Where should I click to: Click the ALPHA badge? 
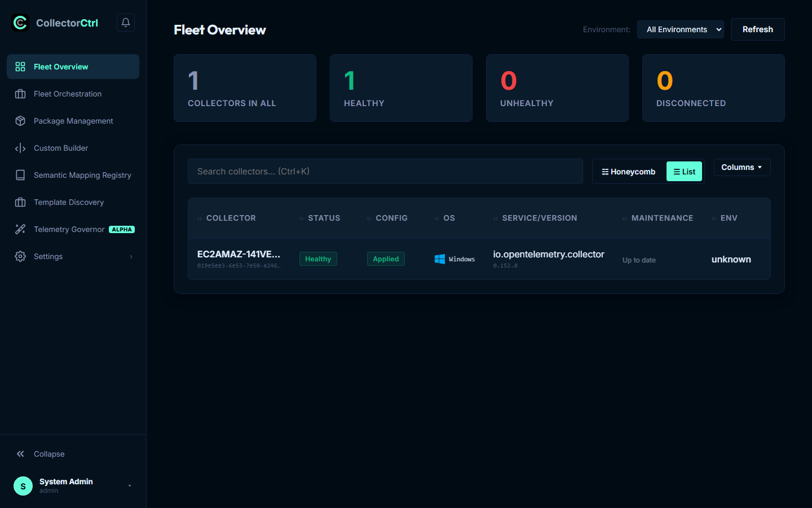[x=122, y=229]
